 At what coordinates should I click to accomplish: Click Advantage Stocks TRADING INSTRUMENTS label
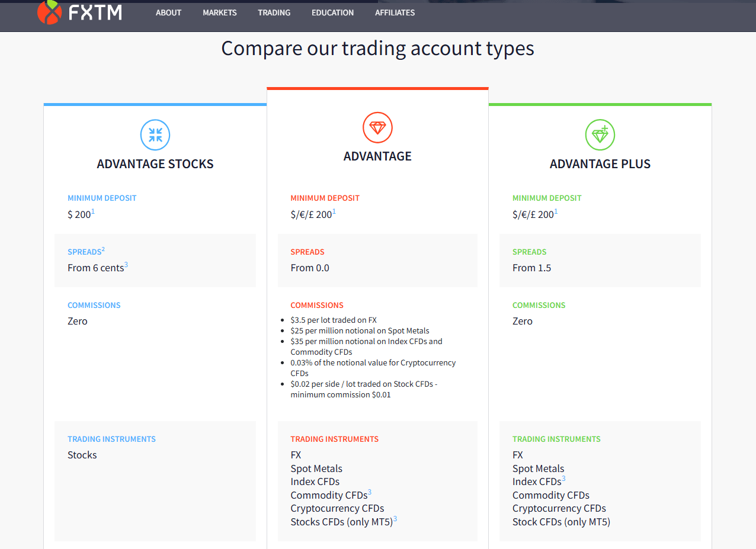(x=111, y=439)
